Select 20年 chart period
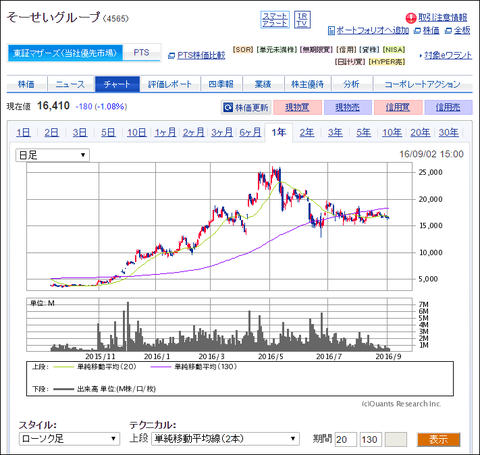This screenshot has width=480, height=455. [x=420, y=133]
